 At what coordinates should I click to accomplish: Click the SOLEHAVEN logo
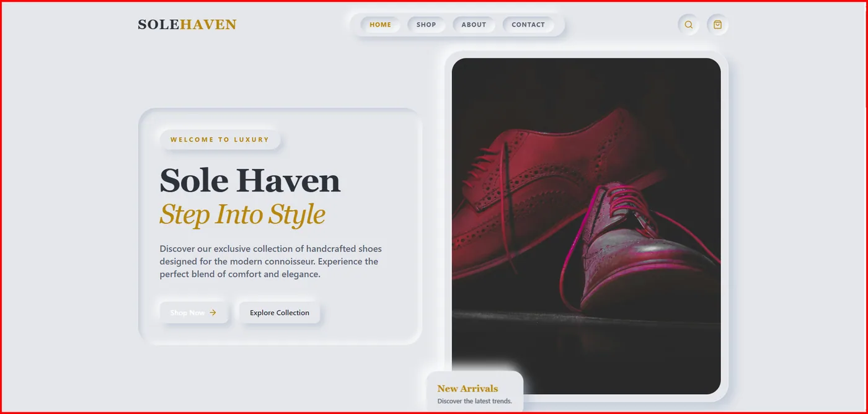187,25
